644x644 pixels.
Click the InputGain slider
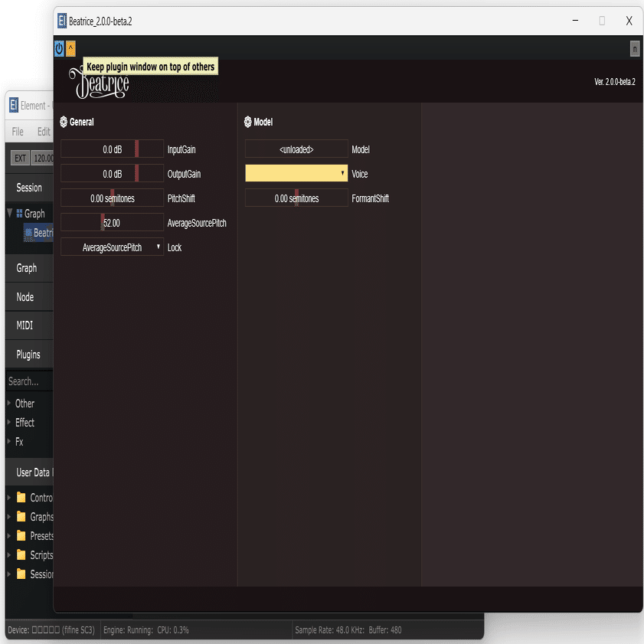tap(112, 149)
